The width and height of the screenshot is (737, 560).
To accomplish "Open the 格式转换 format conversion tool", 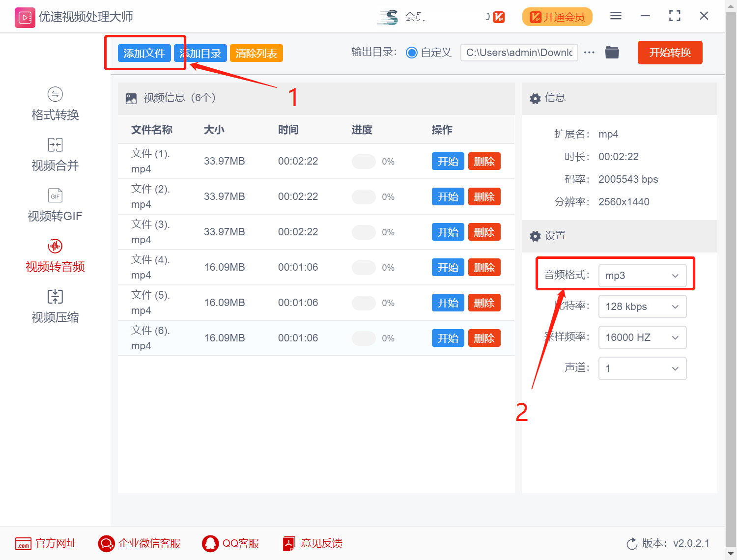I will coord(55,104).
